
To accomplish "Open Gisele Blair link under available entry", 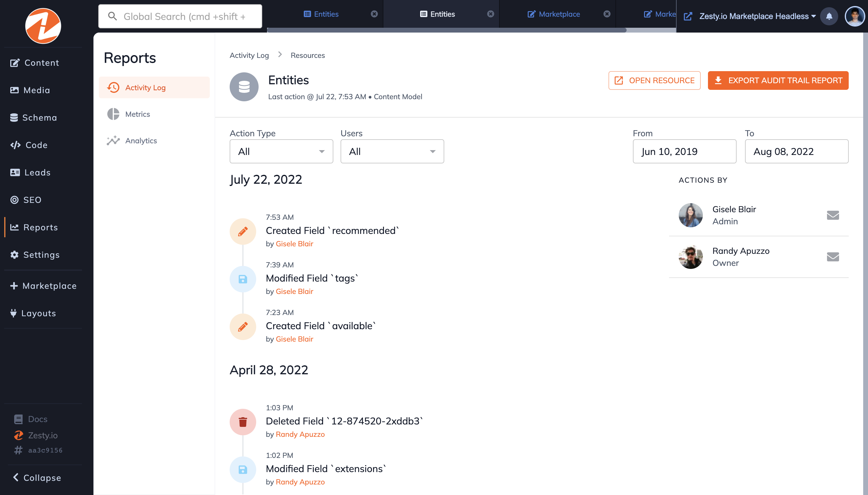I will point(294,339).
